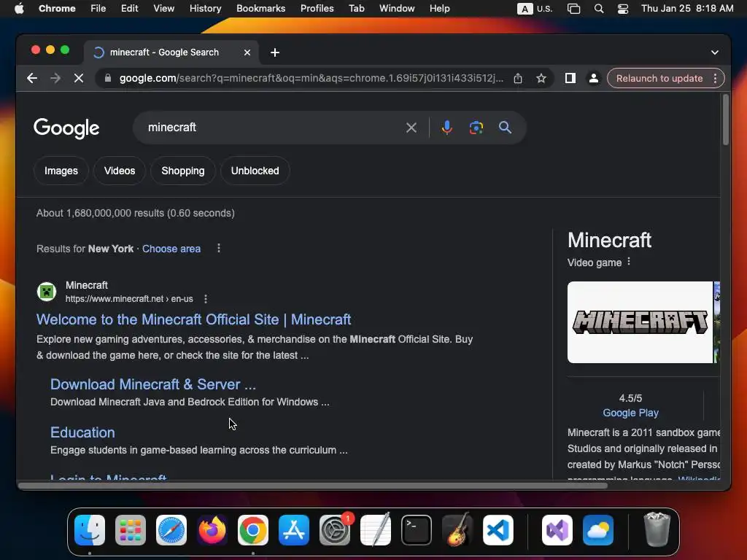
Task: Close the minecraft Google Search tab
Action: coord(247,52)
